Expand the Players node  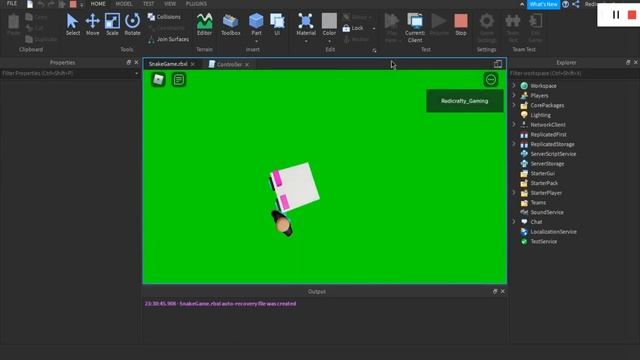point(514,96)
